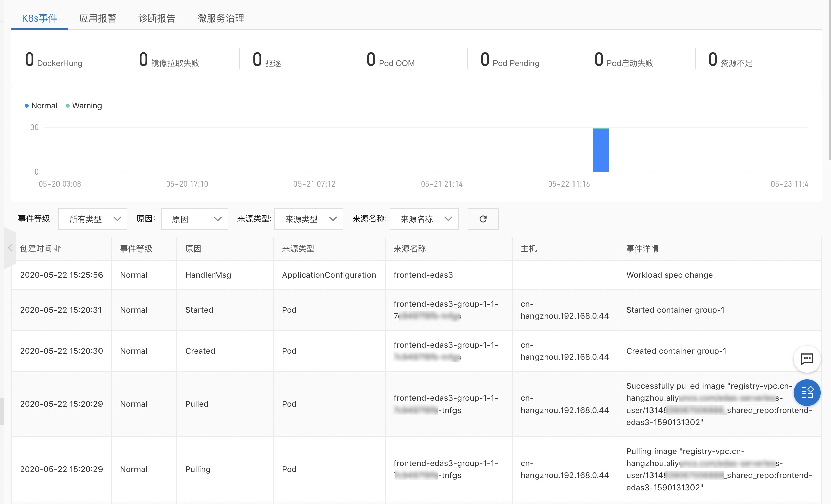This screenshot has width=831, height=504.
Task: Toggle Warning series in chart legend
Action: (84, 106)
